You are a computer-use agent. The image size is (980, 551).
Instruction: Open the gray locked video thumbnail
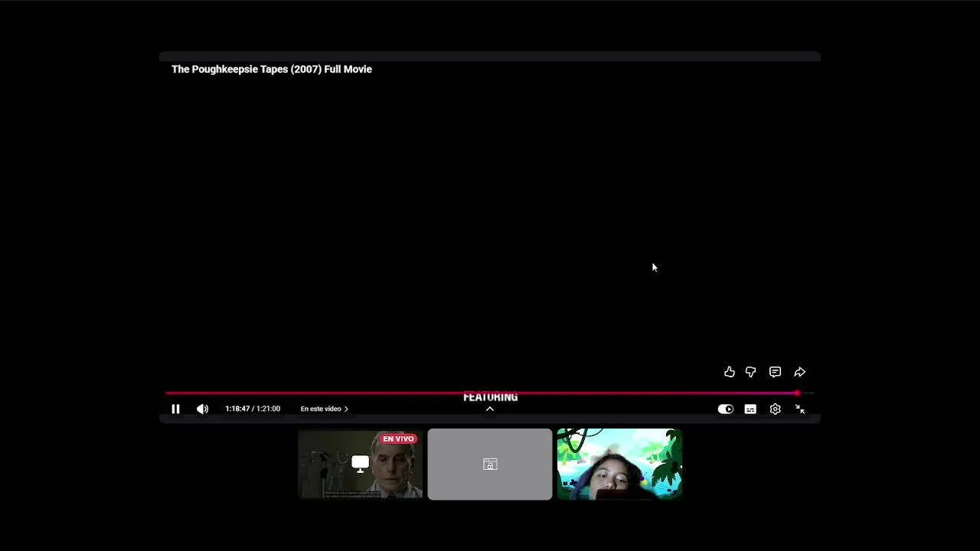coord(490,465)
